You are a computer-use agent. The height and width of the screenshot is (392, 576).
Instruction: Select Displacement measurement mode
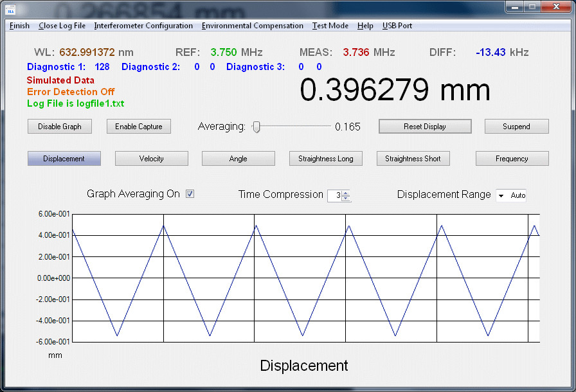pos(64,159)
